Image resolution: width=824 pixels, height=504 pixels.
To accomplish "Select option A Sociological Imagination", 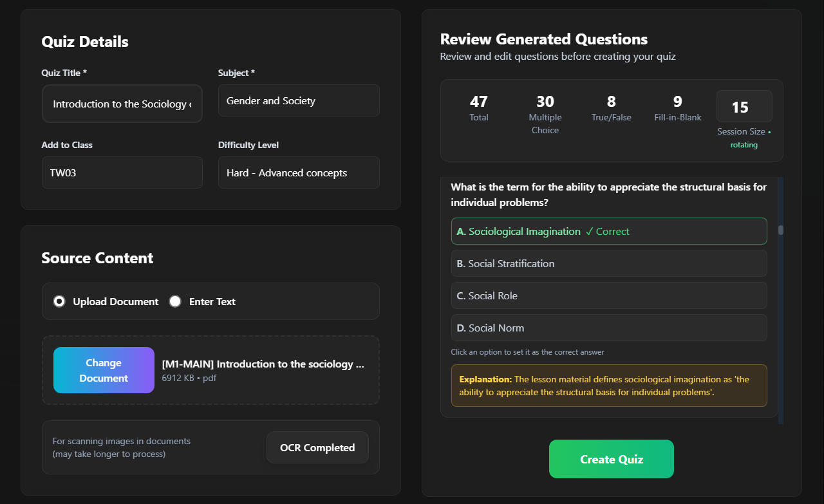I will (609, 231).
